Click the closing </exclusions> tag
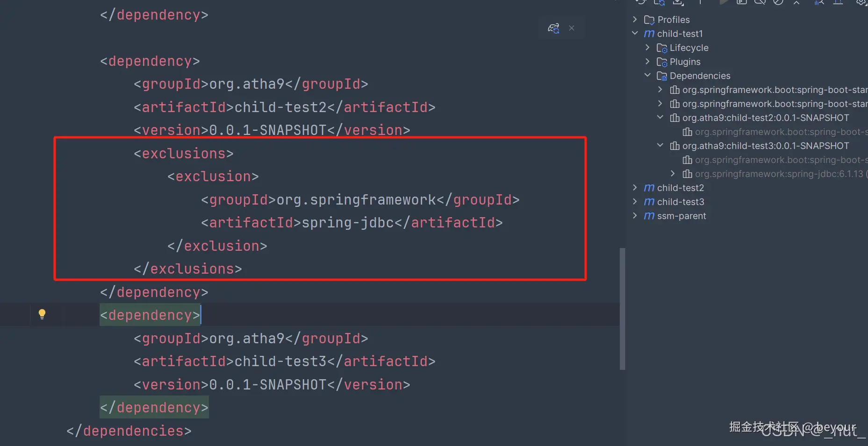868x446 pixels. click(188, 269)
